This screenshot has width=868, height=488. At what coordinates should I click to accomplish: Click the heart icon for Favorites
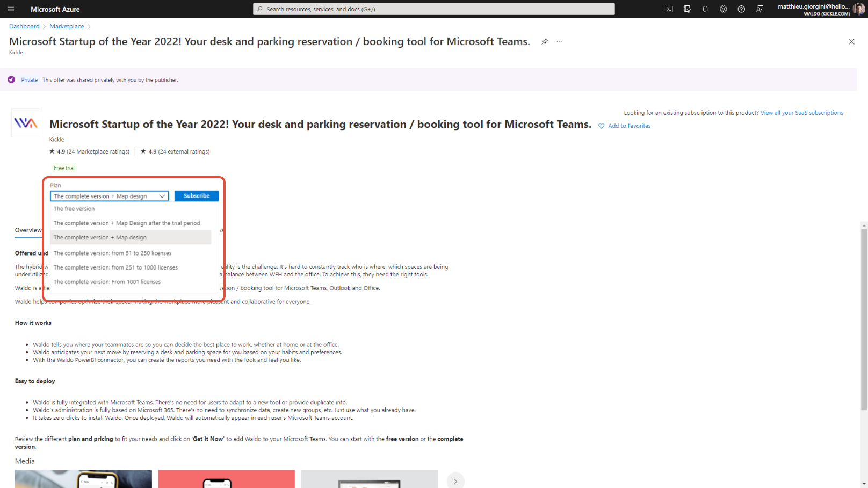tap(602, 126)
